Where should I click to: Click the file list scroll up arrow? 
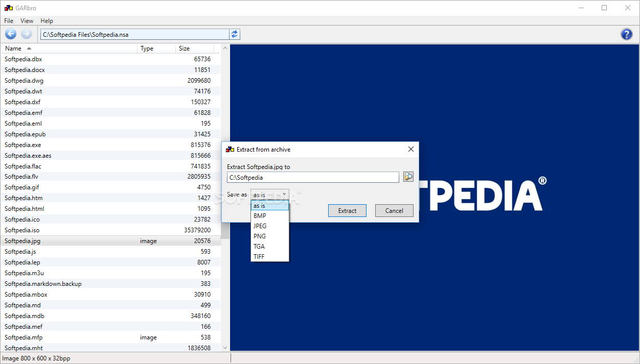pos(225,48)
